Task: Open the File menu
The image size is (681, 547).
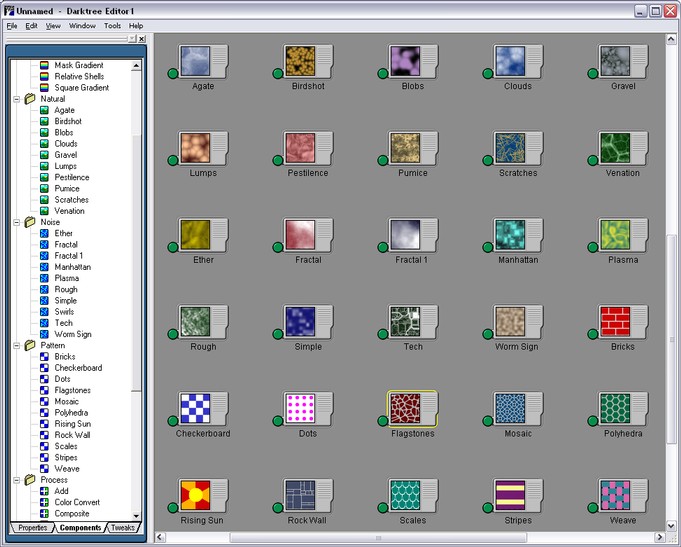Action: tap(12, 26)
